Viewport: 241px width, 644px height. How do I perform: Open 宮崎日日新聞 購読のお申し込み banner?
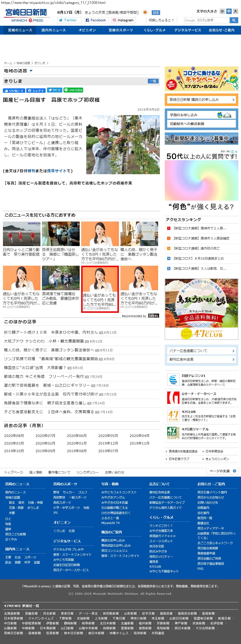[x=201, y=100]
